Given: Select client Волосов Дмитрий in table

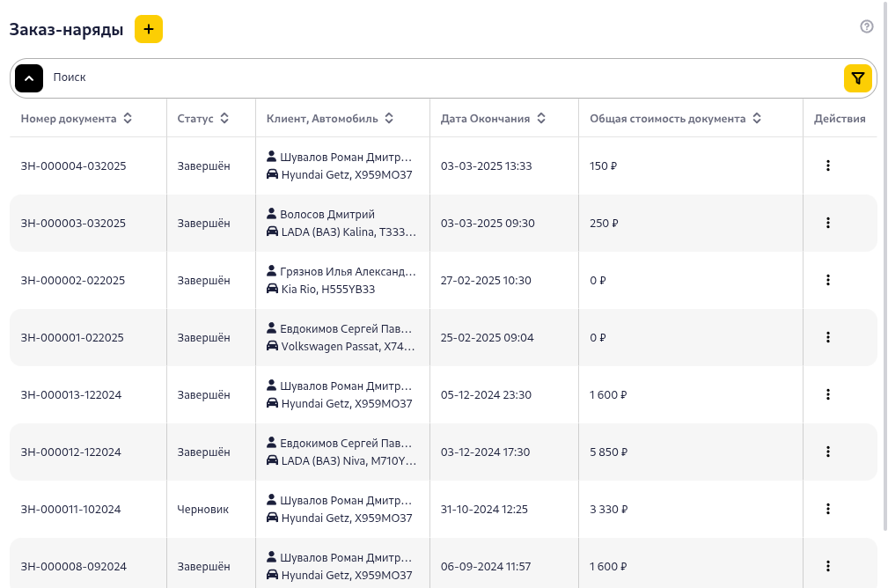Looking at the screenshot, I should tap(327, 215).
